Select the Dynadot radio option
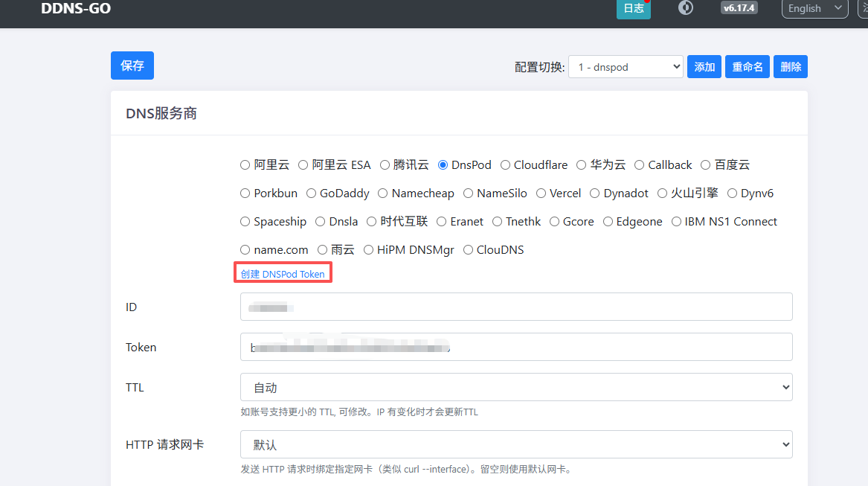This screenshot has width=868, height=486. coord(594,194)
